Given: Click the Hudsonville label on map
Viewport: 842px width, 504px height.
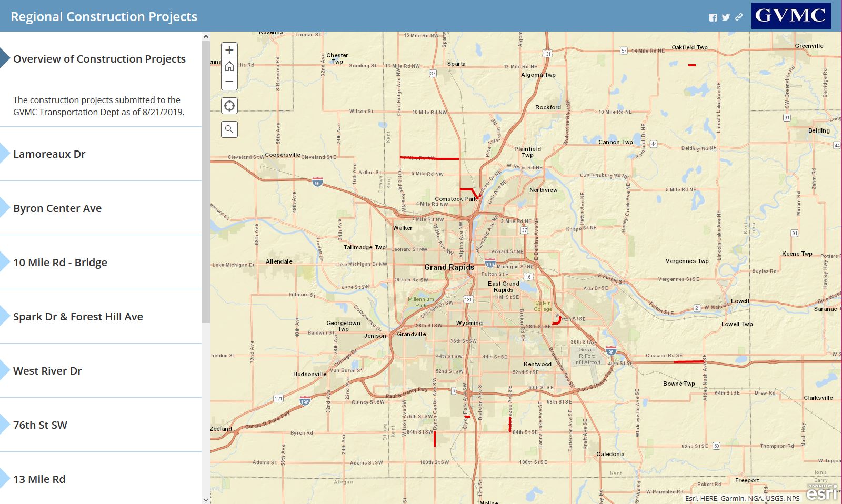Looking at the screenshot, I should coord(310,374).
